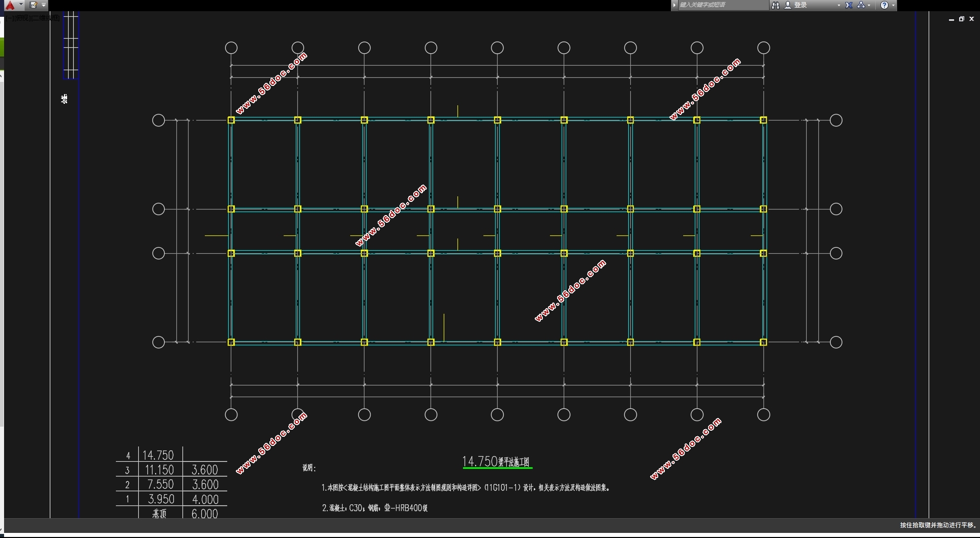
Task: Expand the Stay Connected dropdown arrow
Action: pyautogui.click(x=869, y=5)
